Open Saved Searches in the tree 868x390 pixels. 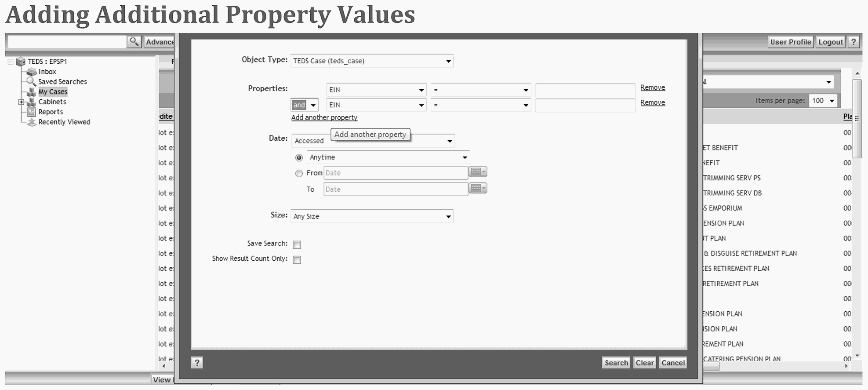pos(62,82)
